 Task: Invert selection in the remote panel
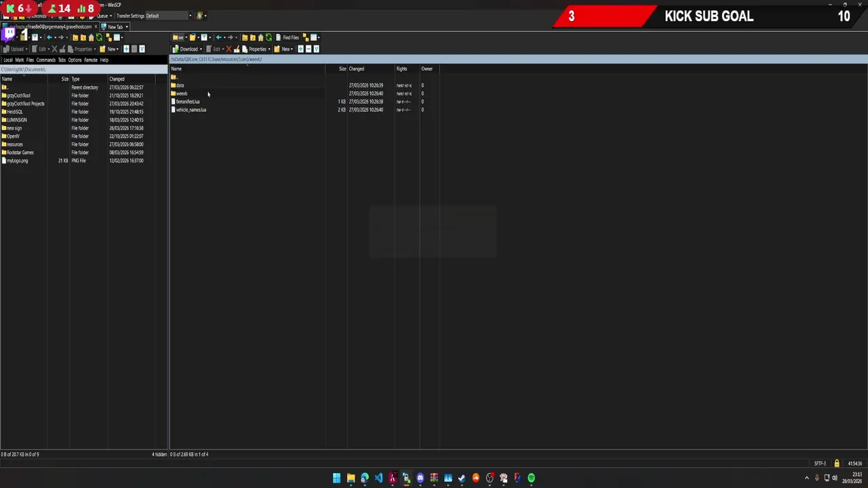(316, 49)
